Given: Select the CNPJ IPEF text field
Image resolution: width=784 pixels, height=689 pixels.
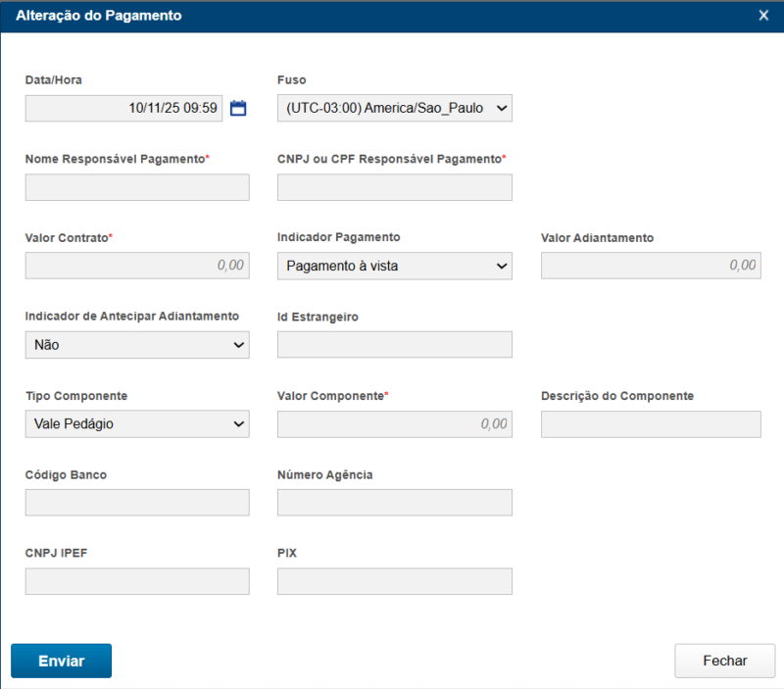Looking at the screenshot, I should [x=137, y=582].
